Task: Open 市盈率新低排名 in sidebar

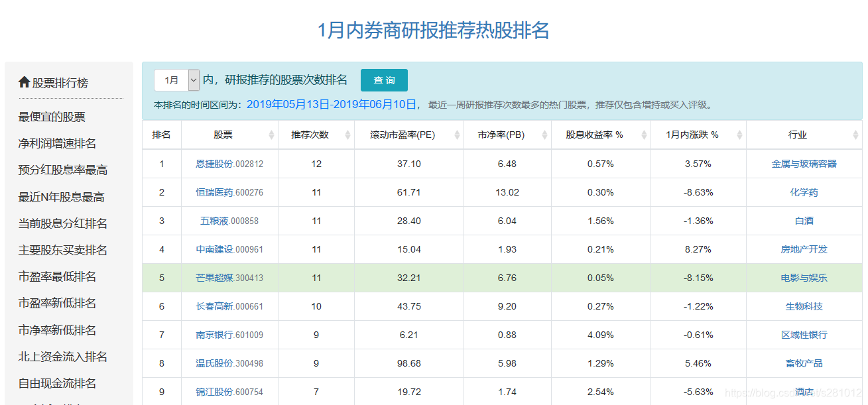Action: click(57, 303)
